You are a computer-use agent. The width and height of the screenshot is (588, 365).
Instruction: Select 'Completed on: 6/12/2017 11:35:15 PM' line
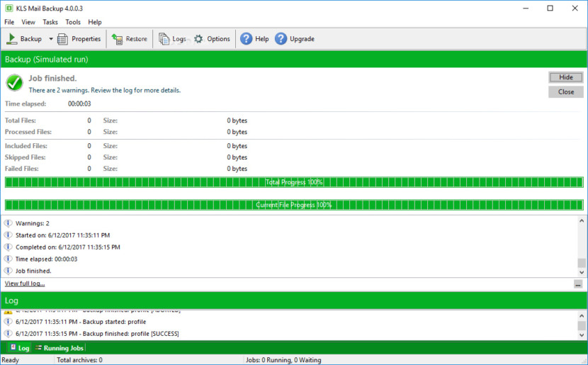click(x=68, y=247)
